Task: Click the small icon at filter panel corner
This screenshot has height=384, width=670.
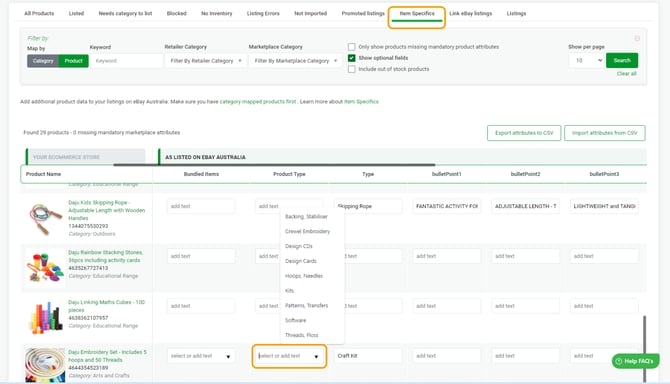Action: [637, 38]
